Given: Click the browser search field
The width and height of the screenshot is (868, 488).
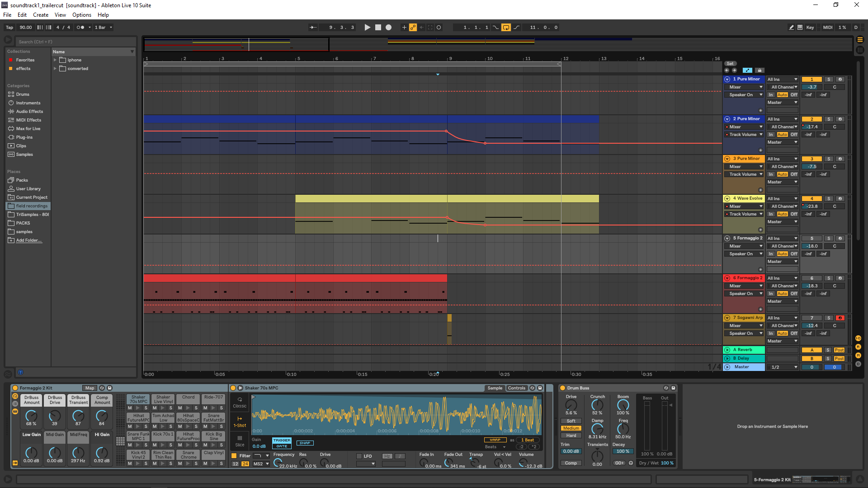Looking at the screenshot, I should 72,42.
